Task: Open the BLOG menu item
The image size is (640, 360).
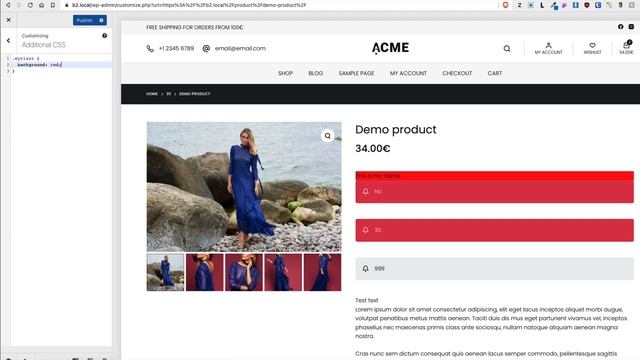Action: point(316,73)
